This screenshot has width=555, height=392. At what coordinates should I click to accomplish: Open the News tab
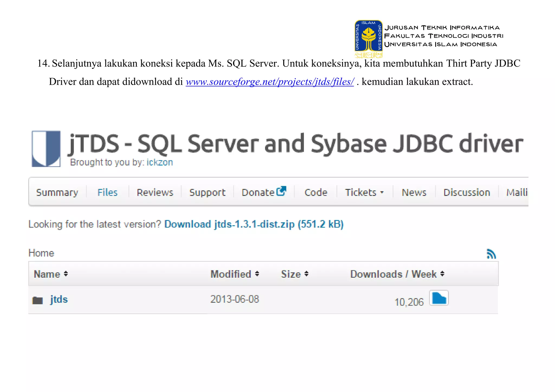click(x=414, y=192)
